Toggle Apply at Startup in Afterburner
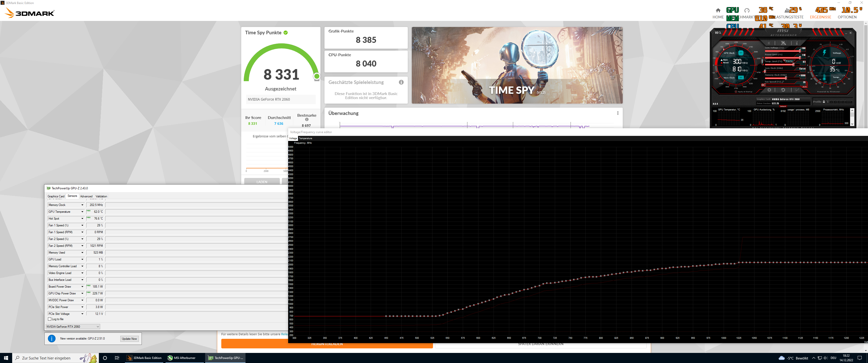Screen dimensions: 868x363 pyautogui.click(x=736, y=92)
